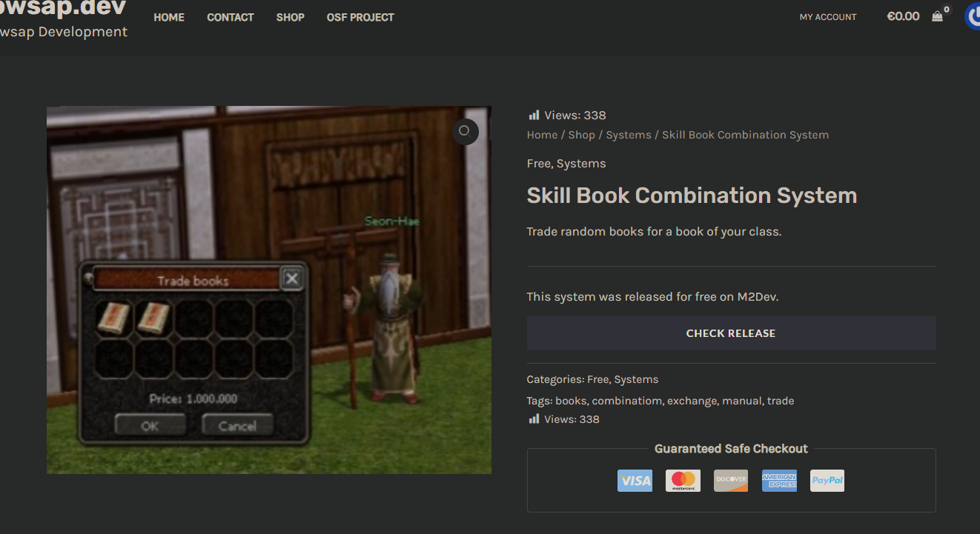This screenshot has width=980, height=534.
Task: Click the blue circular icon at top right
Action: [973, 16]
